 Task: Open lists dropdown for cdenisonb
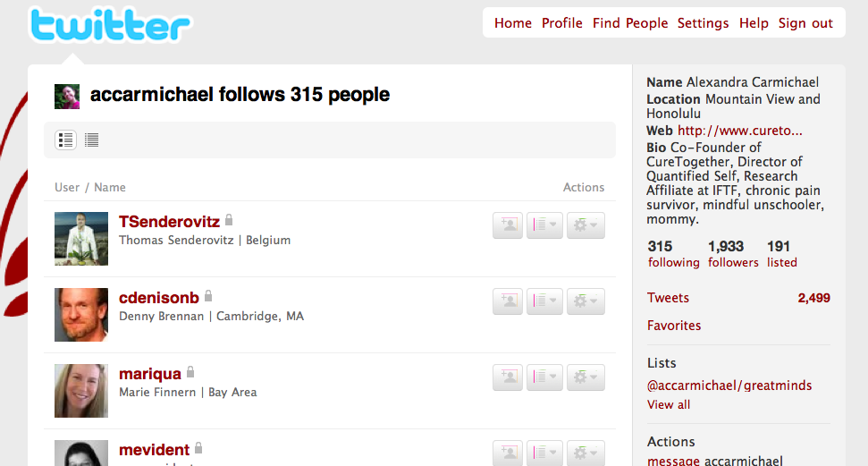coord(544,301)
